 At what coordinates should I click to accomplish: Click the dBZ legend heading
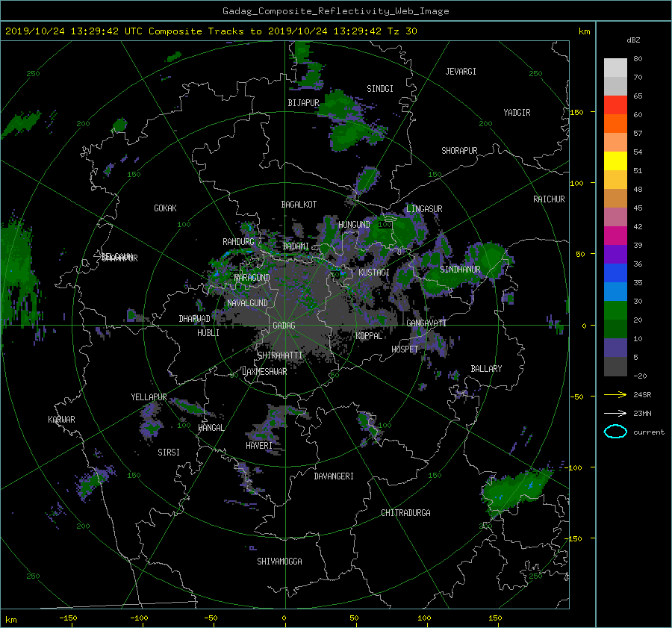[633, 40]
